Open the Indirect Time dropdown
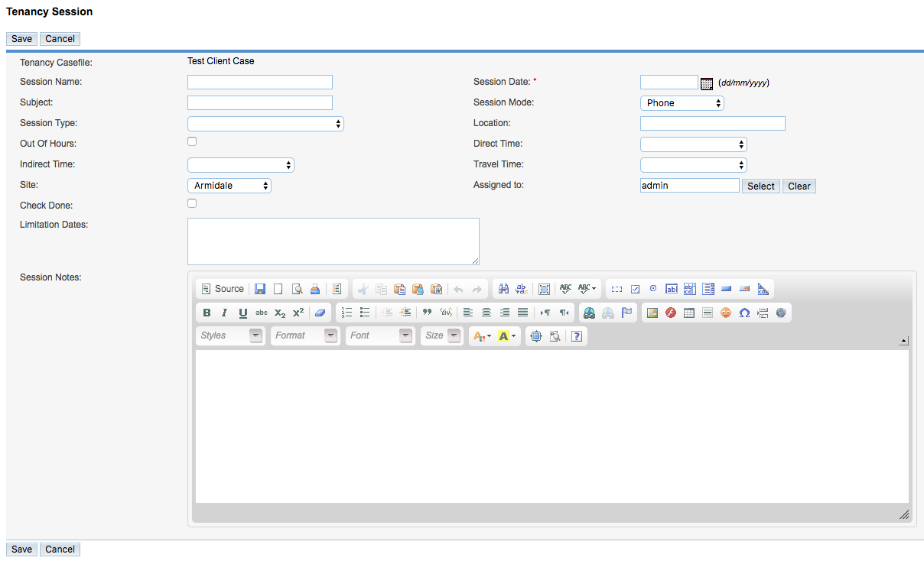The image size is (924, 564). point(241,165)
